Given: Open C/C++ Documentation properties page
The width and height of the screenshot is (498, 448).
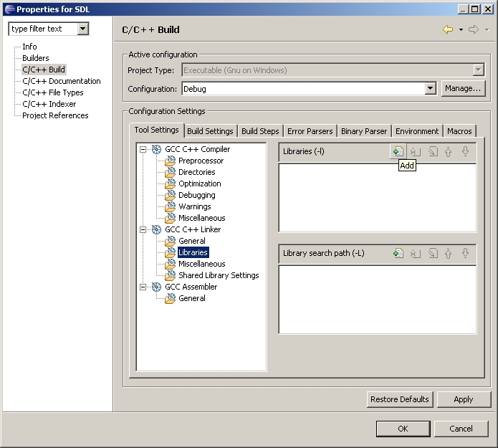Looking at the screenshot, I should [62, 81].
